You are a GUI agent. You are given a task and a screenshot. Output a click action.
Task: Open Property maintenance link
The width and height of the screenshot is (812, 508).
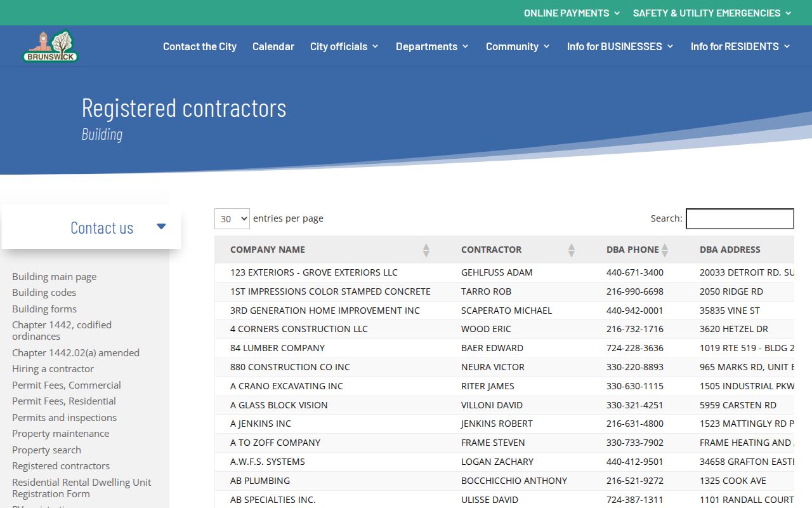[x=60, y=433]
